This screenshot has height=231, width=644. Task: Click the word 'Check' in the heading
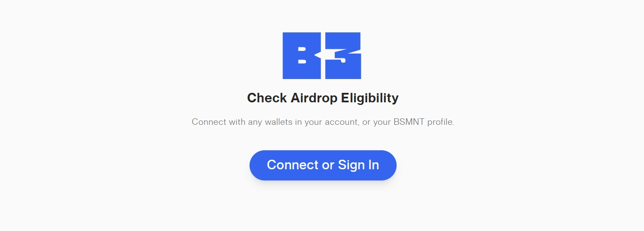point(267,98)
